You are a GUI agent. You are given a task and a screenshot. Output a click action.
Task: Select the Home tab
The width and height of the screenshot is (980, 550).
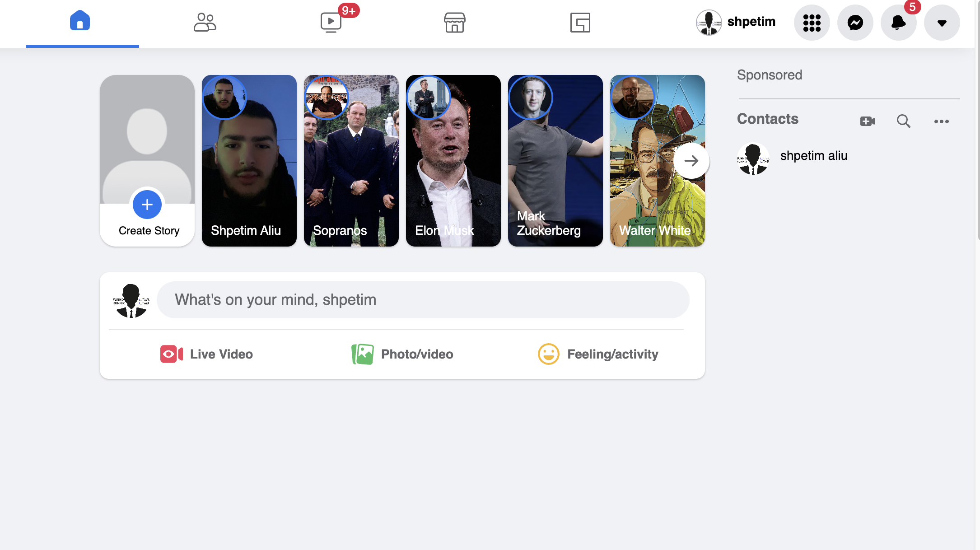point(80,21)
